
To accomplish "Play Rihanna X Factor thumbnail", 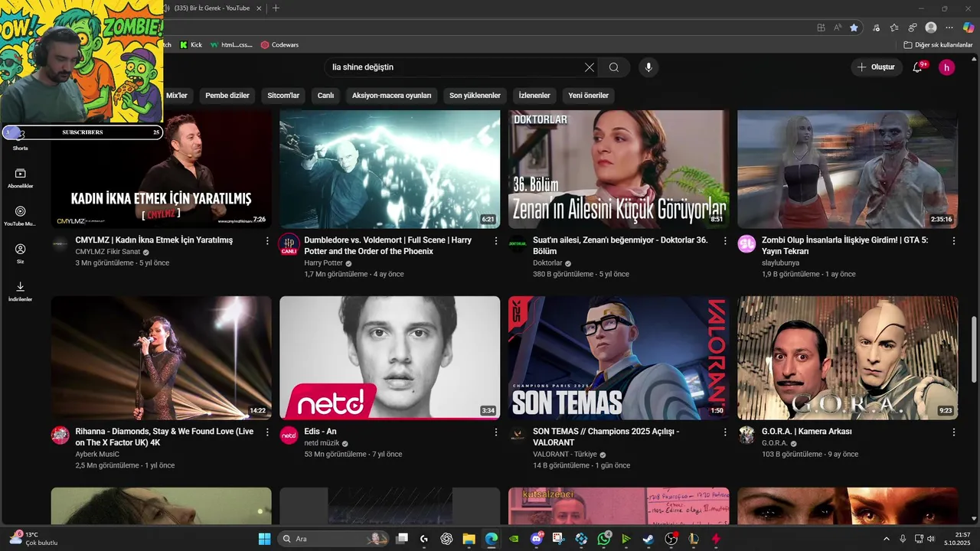I will pos(161,358).
